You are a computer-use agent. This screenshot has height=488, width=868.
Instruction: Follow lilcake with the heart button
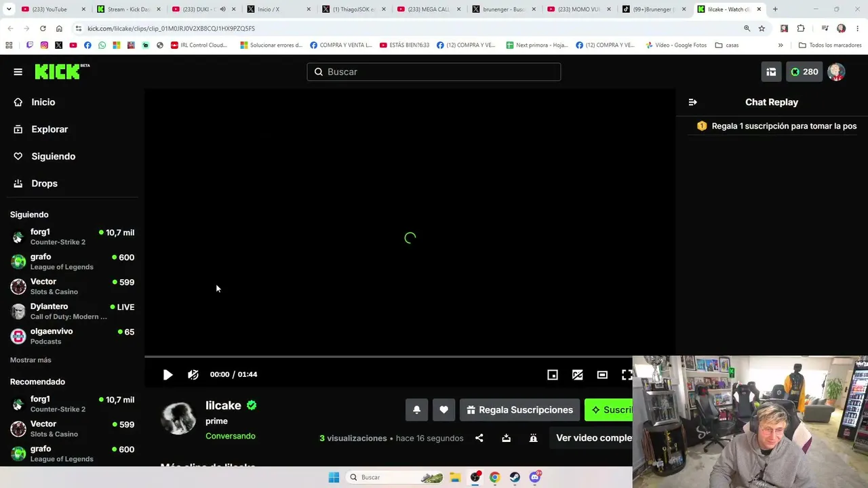443,409
